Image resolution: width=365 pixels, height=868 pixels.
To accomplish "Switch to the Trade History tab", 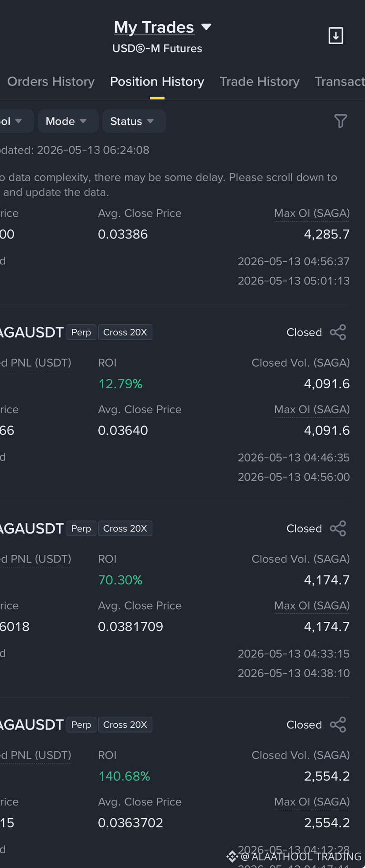I will (x=260, y=82).
